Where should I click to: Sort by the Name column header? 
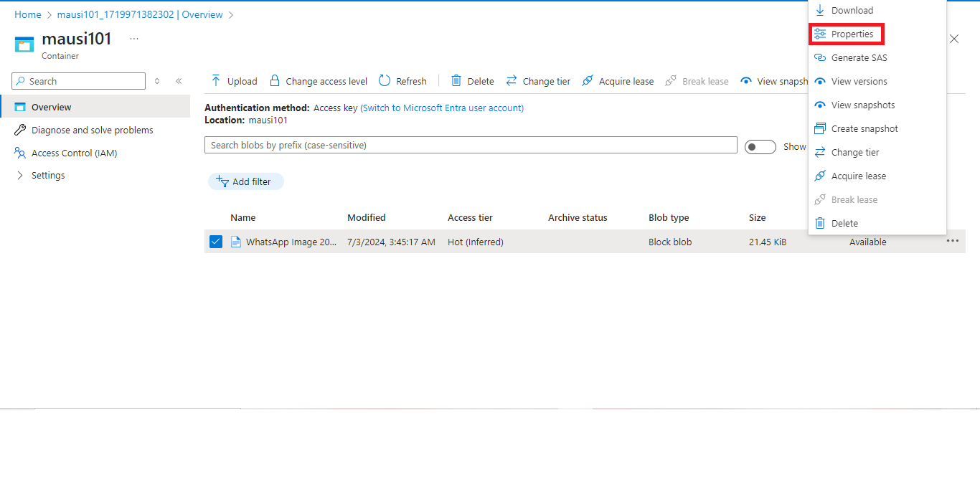tap(243, 217)
